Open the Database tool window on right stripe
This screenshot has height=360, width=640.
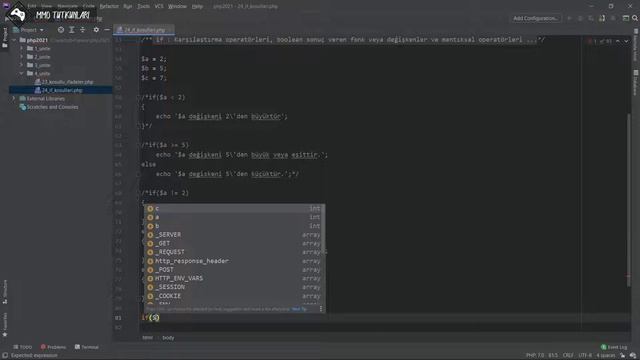[636, 83]
